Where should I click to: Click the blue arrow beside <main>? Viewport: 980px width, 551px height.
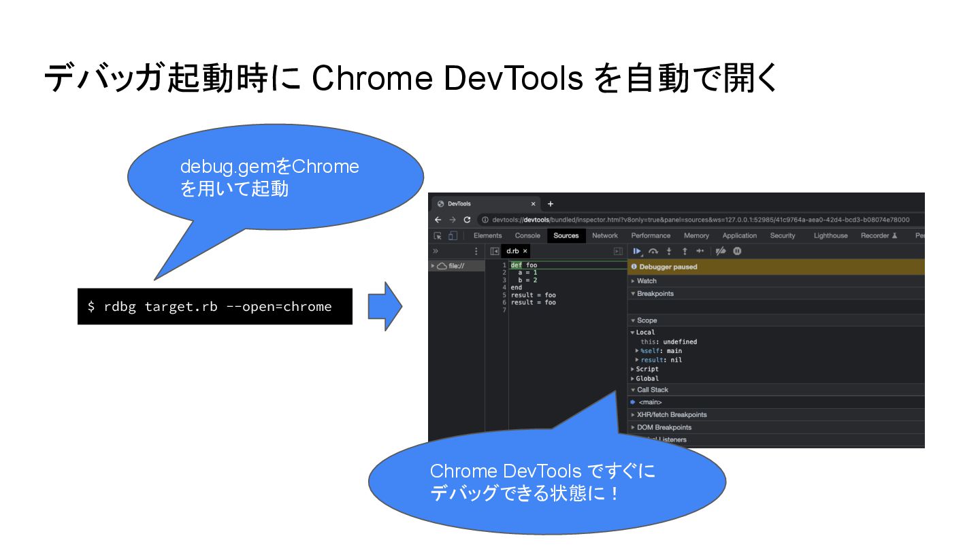click(632, 402)
